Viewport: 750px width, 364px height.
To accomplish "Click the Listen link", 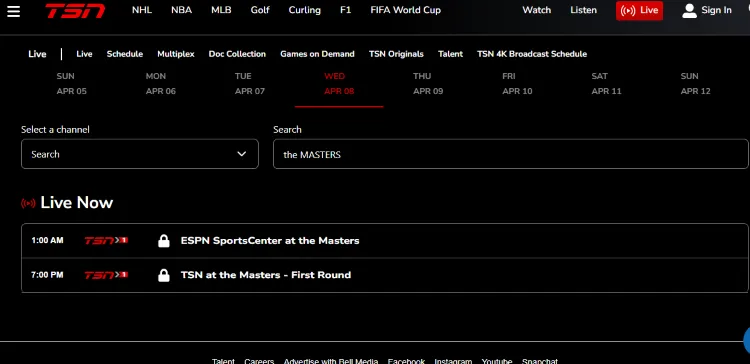I will coord(584,10).
